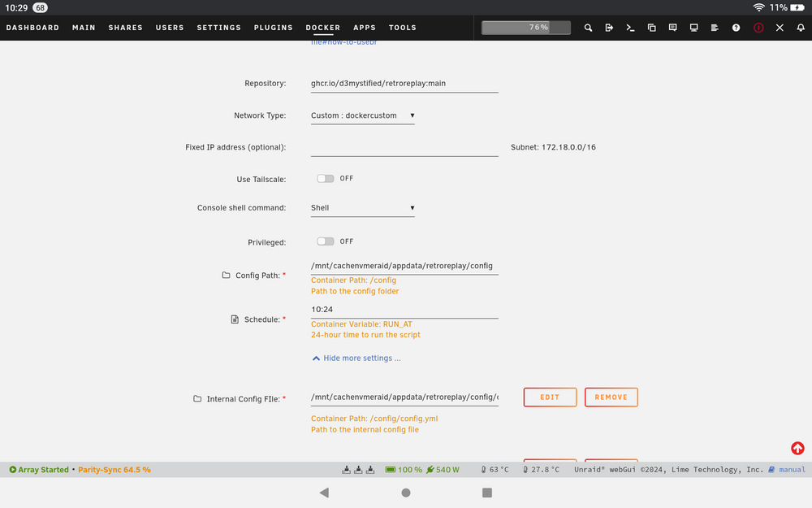Click the Parity-Sync 64.5 % status
812x508 pixels.
click(x=114, y=470)
